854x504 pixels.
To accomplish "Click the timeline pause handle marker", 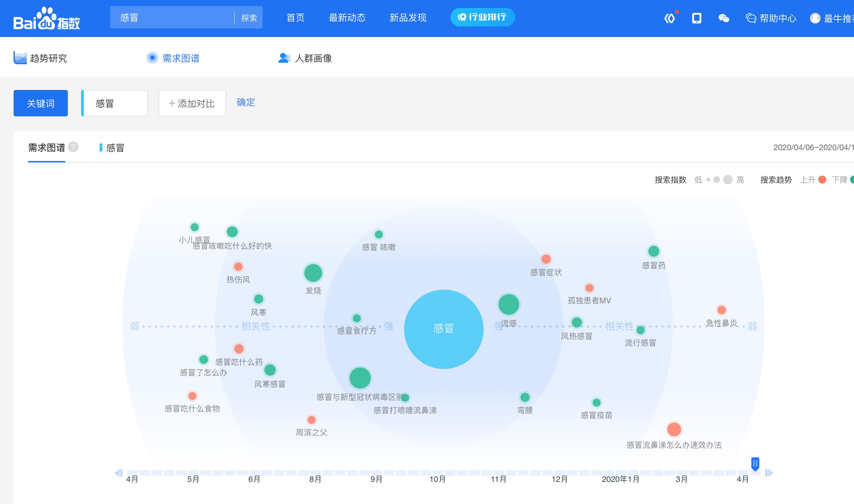I will tap(755, 464).
